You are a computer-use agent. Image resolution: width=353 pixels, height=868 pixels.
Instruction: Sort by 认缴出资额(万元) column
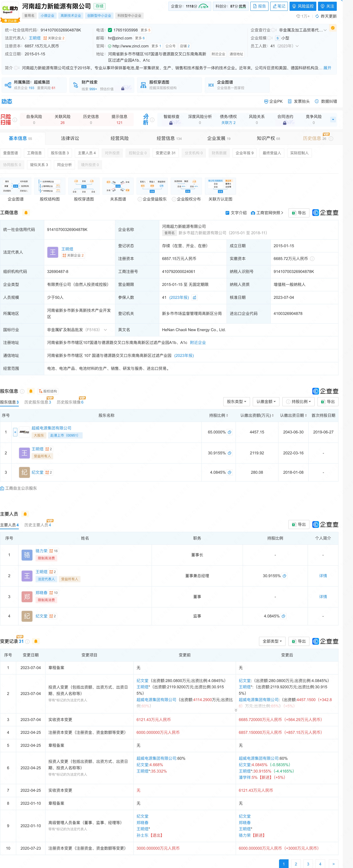[x=257, y=416]
